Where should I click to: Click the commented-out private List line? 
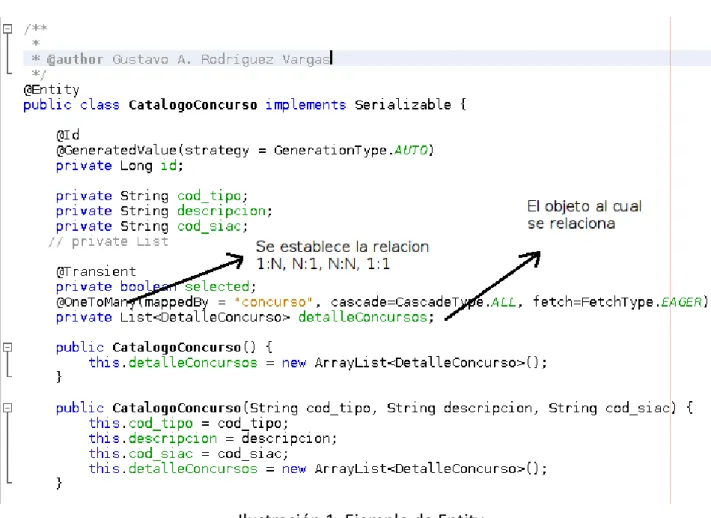point(108,241)
